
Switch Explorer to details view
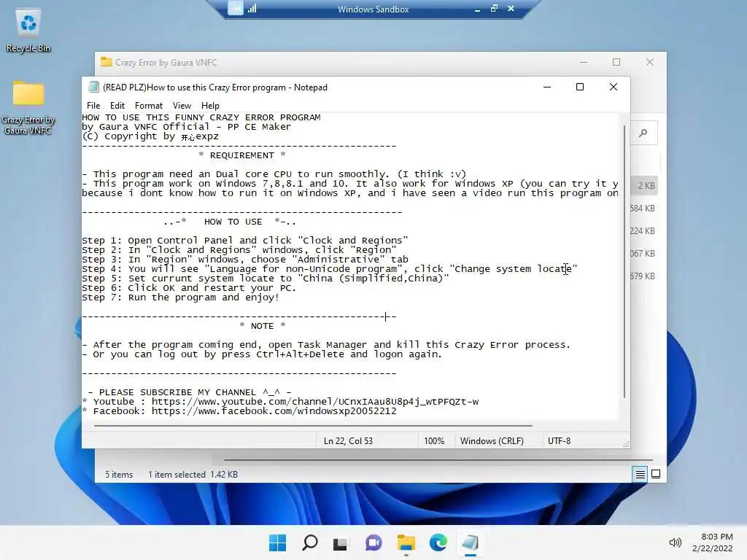pyautogui.click(x=640, y=474)
